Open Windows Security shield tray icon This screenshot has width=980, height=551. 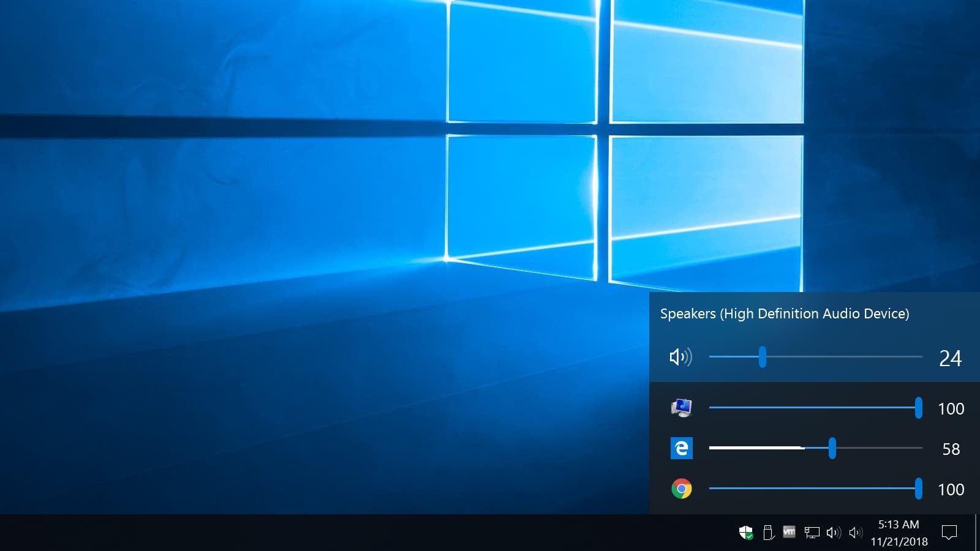(745, 533)
